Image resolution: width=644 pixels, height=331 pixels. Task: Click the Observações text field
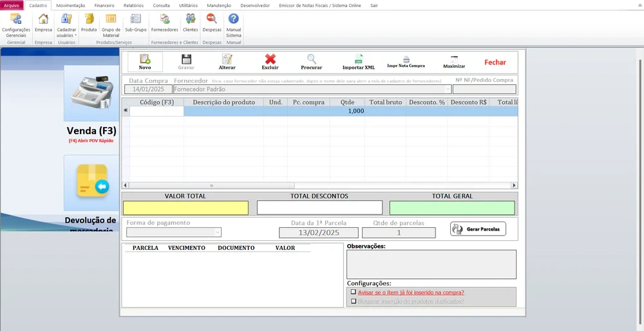[x=431, y=264]
